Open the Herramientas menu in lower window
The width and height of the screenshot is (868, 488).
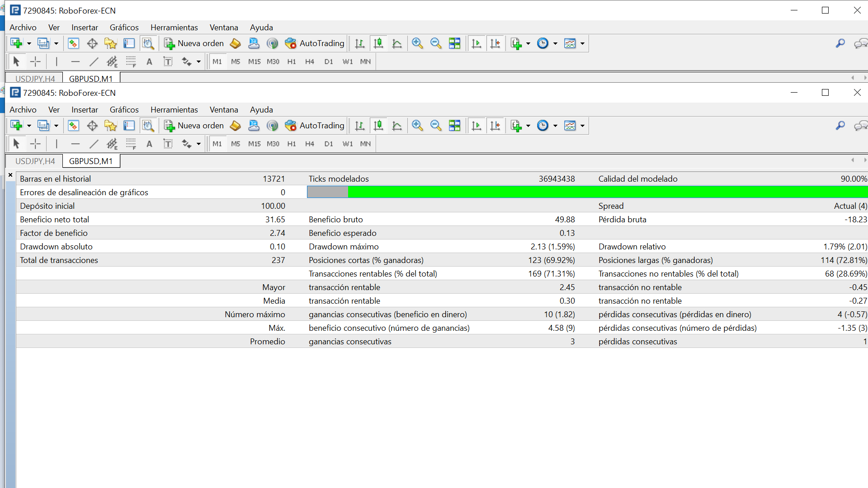pyautogui.click(x=174, y=110)
